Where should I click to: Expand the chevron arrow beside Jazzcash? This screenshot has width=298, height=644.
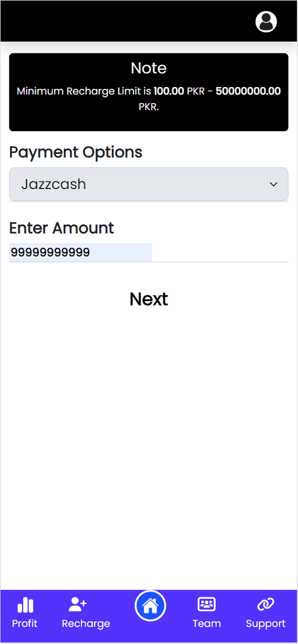[x=274, y=184]
